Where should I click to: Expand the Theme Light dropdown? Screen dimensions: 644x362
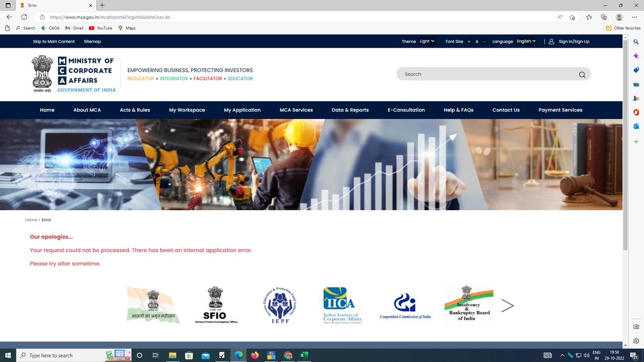point(427,41)
